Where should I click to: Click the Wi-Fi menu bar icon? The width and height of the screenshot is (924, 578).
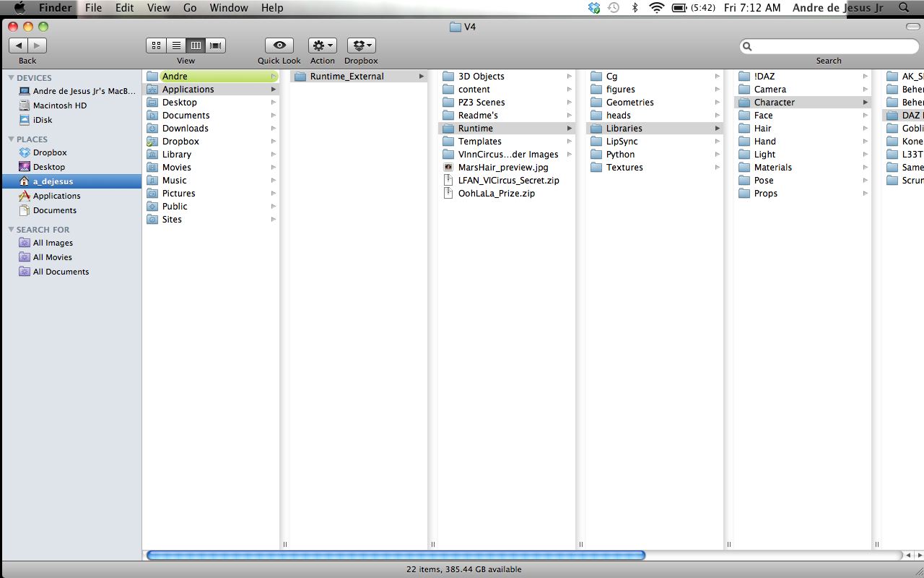656,8
